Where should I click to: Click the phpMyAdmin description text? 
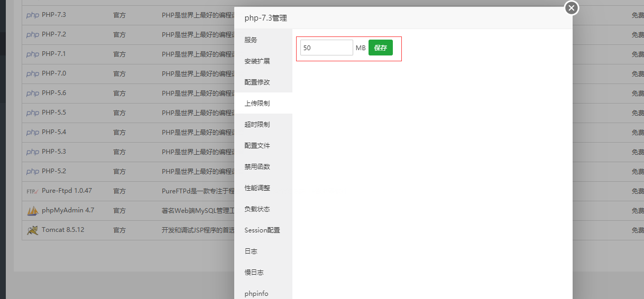point(198,211)
